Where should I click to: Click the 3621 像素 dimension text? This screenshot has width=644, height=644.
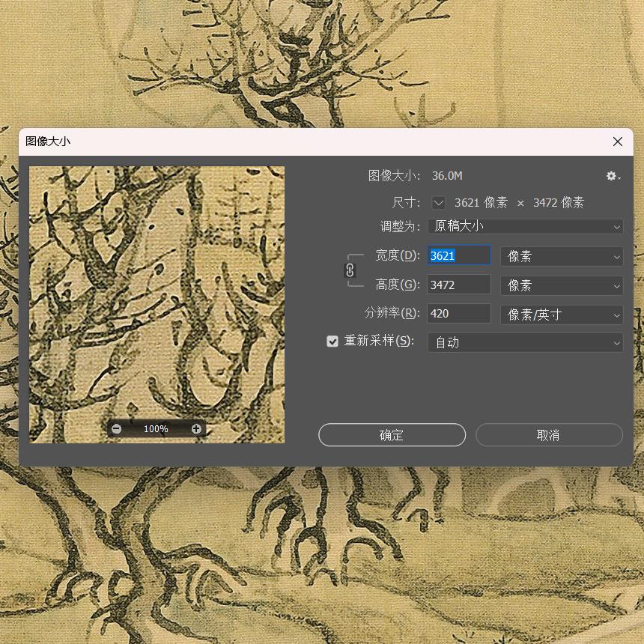coord(481,202)
